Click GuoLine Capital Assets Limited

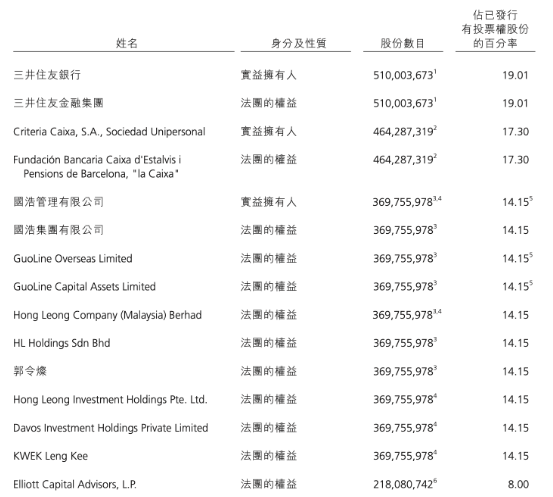pyautogui.click(x=84, y=286)
